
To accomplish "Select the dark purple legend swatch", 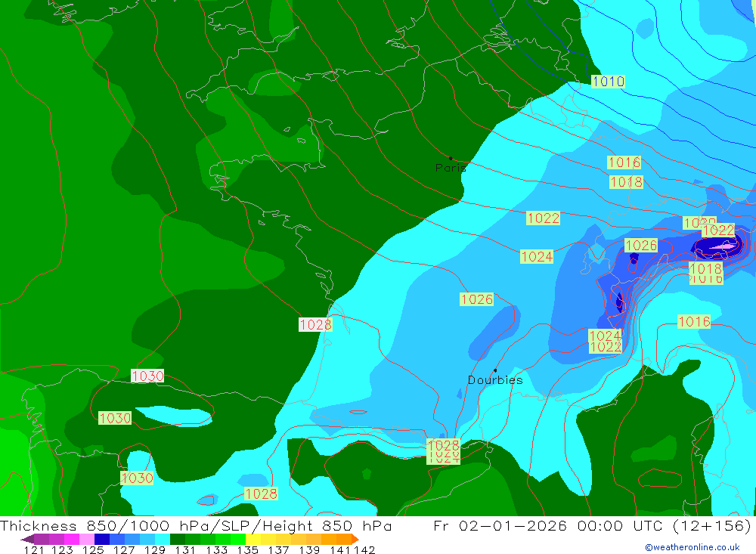I will 42,539.
